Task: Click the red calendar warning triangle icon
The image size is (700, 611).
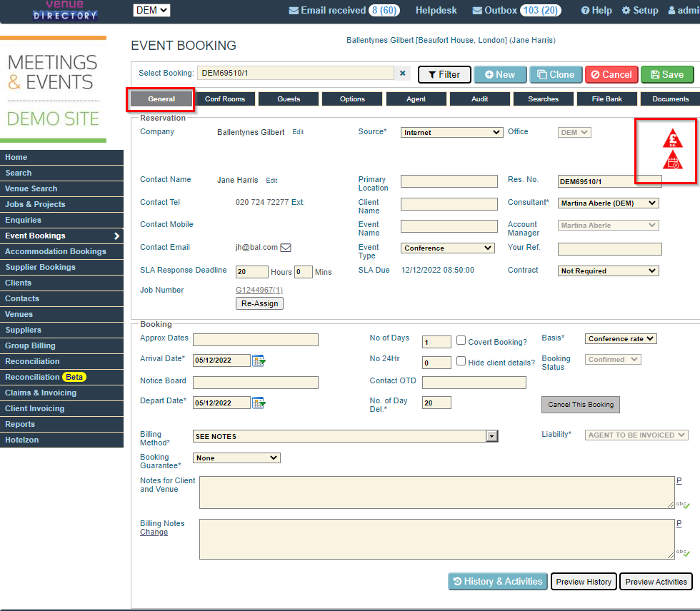Action: coord(672,160)
